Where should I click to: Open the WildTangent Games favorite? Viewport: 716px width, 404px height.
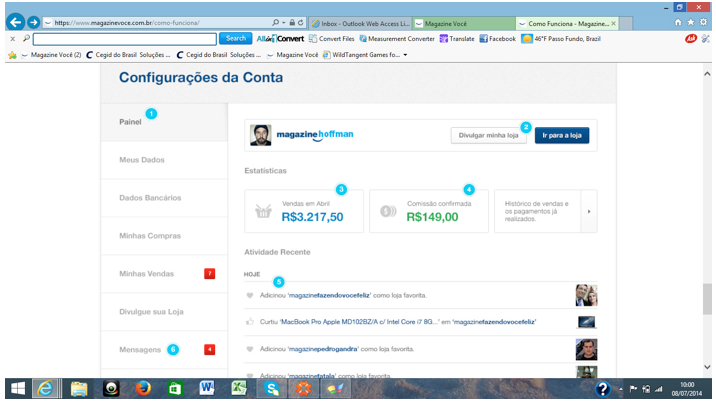[361, 55]
